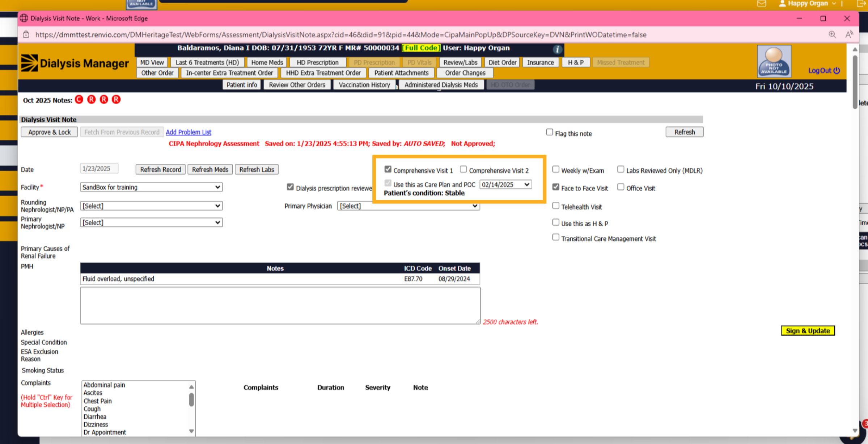Click the browser zoom magnifier icon
Viewport: 868px width, 444px height.
832,34
